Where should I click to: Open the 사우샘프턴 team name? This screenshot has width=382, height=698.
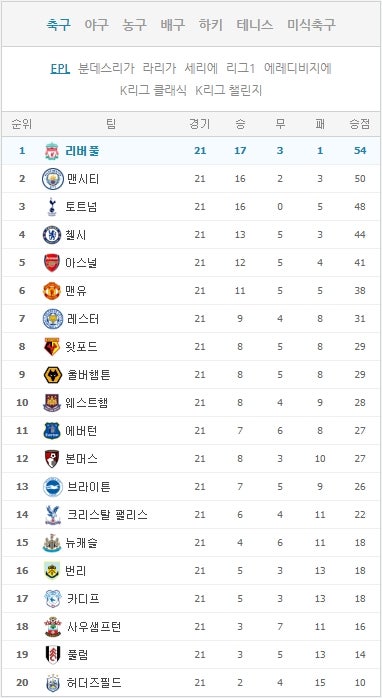(94, 627)
